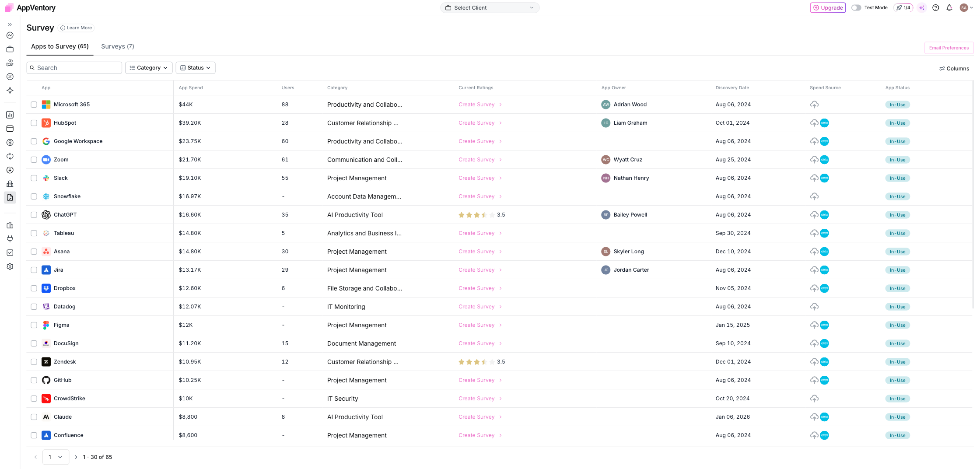Image resolution: width=980 pixels, height=469 pixels.
Task: Open the briefcase icon in sidebar
Action: 10,49
